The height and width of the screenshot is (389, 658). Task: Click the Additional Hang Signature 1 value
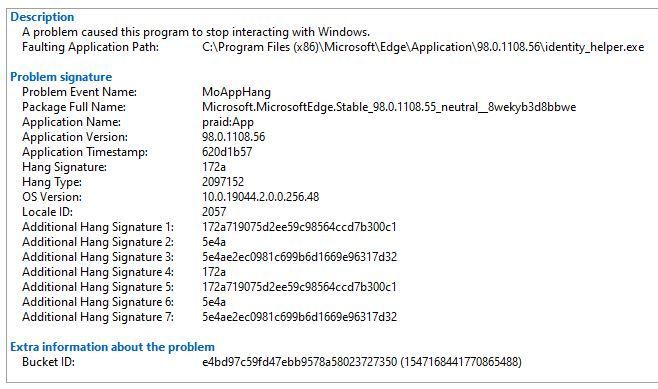click(x=299, y=227)
